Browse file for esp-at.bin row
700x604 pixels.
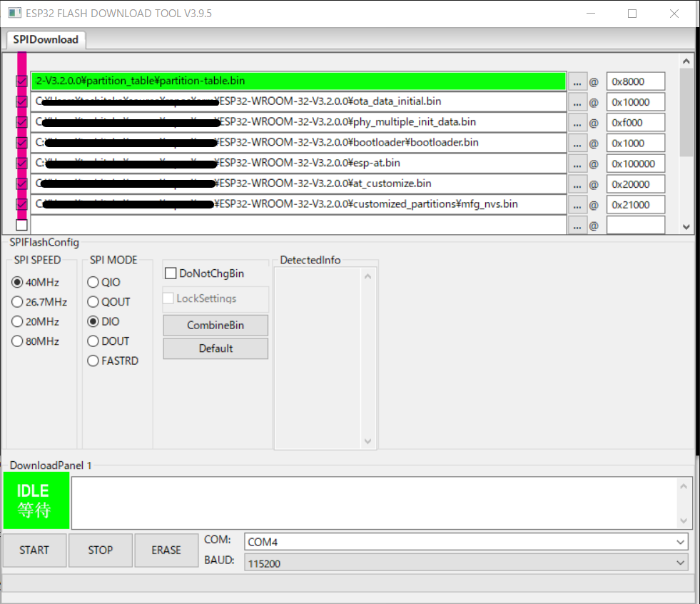tap(577, 164)
